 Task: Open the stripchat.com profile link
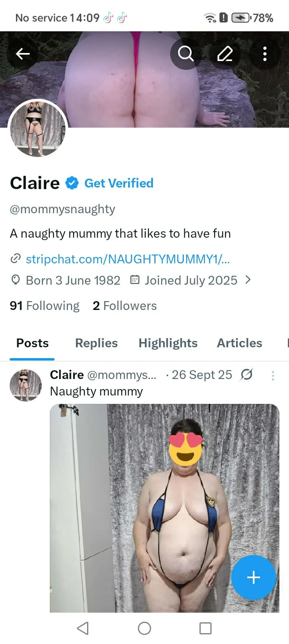coord(127,259)
